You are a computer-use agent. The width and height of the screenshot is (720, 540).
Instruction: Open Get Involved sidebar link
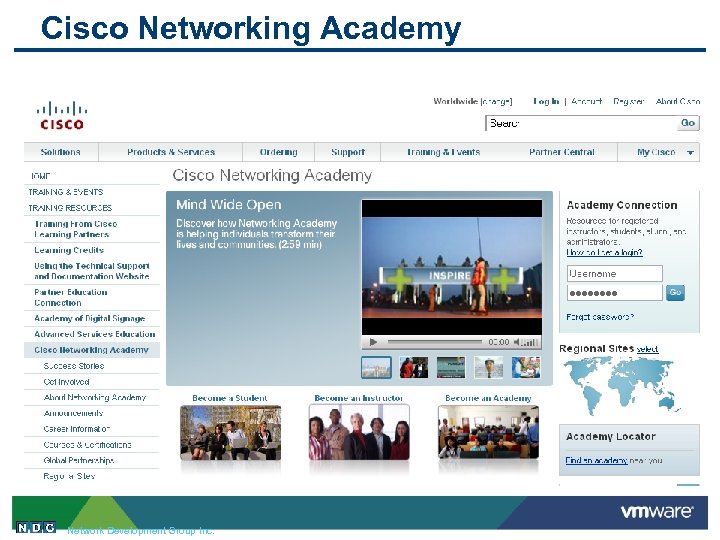(x=67, y=382)
